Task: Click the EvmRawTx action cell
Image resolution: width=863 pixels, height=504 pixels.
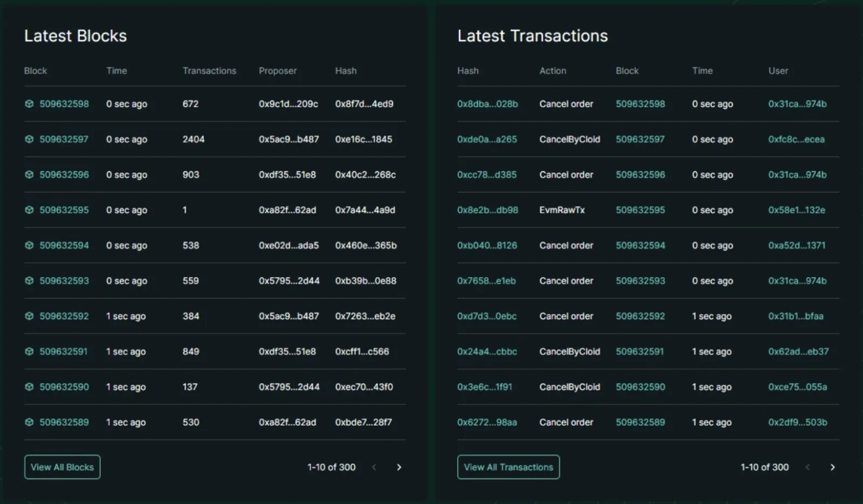Action: [x=562, y=210]
